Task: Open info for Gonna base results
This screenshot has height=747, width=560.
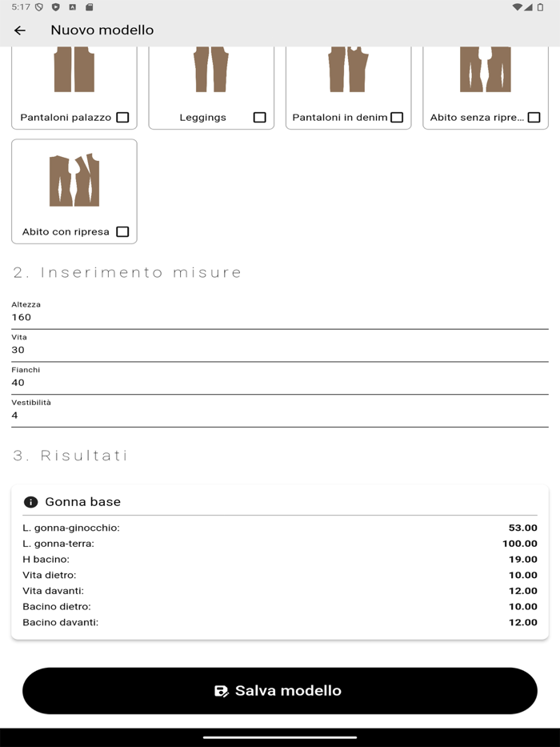Action: 30,502
